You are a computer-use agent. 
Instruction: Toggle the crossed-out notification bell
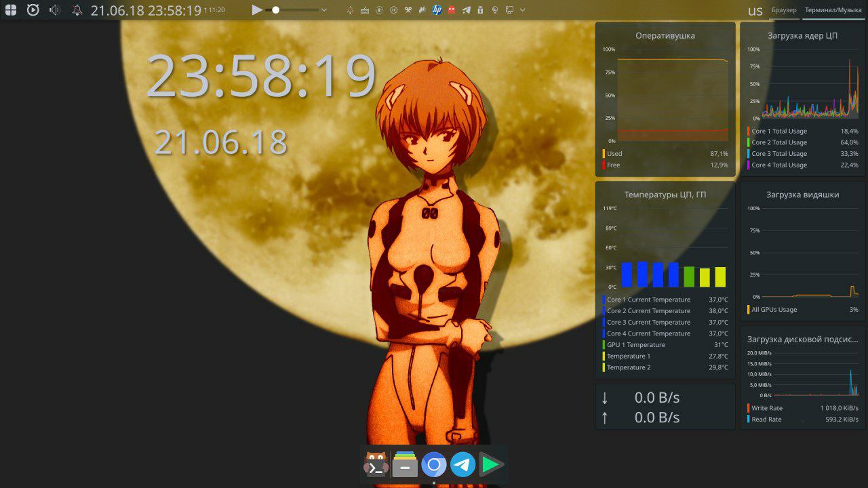[77, 9]
